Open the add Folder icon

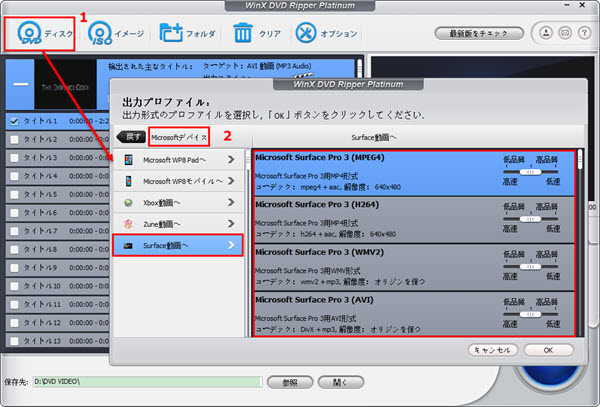171,33
